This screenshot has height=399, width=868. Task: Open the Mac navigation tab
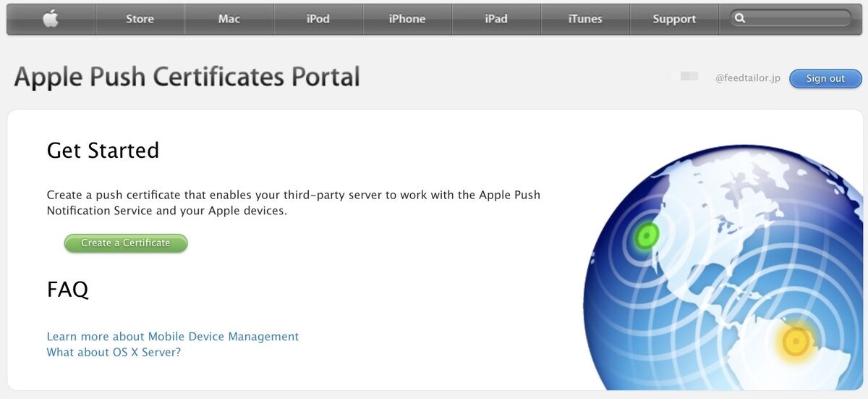(229, 19)
